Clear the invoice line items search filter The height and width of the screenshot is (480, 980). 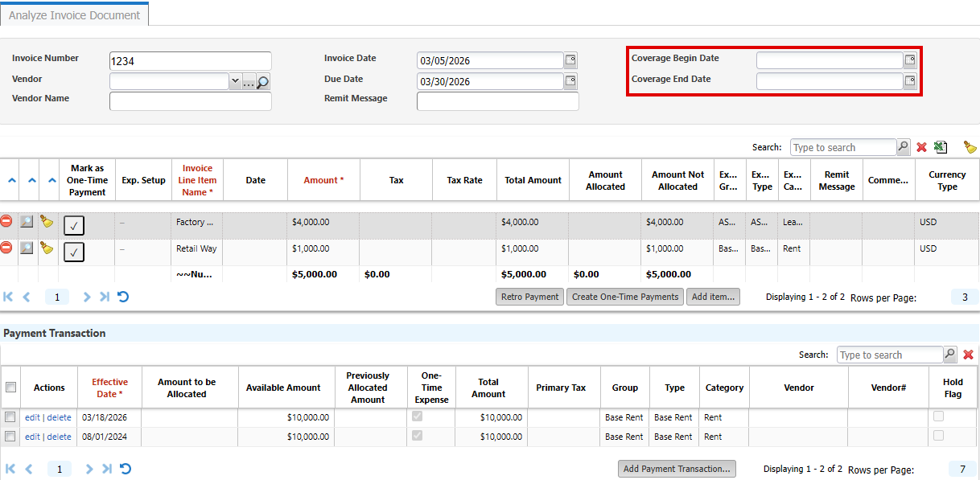921,147
